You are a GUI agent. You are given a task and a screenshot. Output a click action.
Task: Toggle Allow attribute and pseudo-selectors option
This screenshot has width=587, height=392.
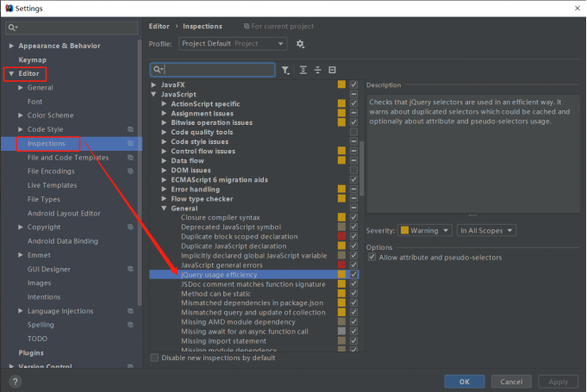(372, 257)
